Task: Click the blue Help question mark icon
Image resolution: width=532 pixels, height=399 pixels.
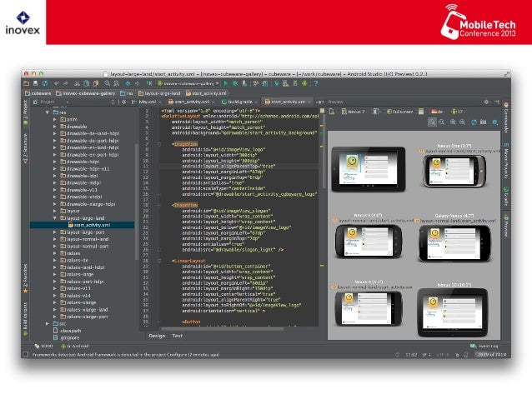Action: pos(316,83)
